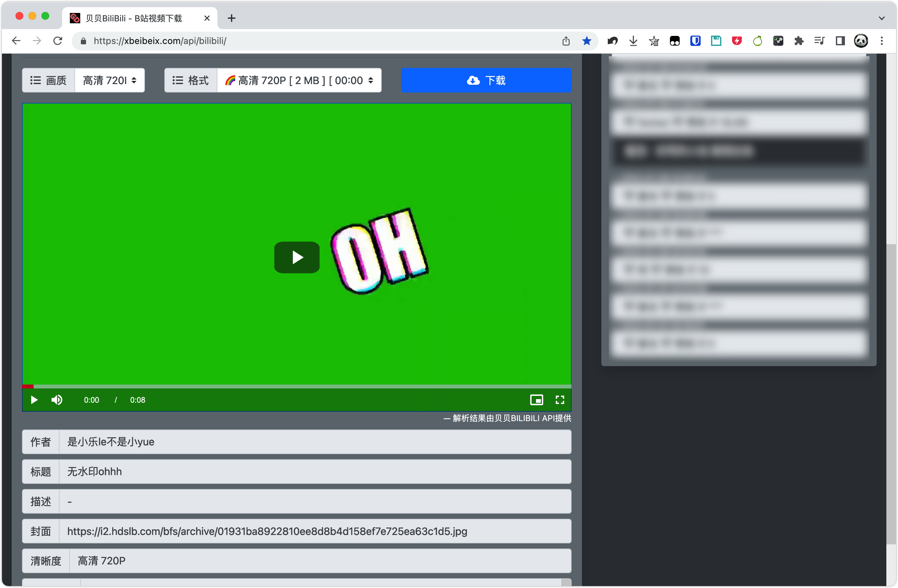Click the 封面 cover URL field
Image resolution: width=898 pixels, height=588 pixels.
pyautogui.click(x=315, y=531)
